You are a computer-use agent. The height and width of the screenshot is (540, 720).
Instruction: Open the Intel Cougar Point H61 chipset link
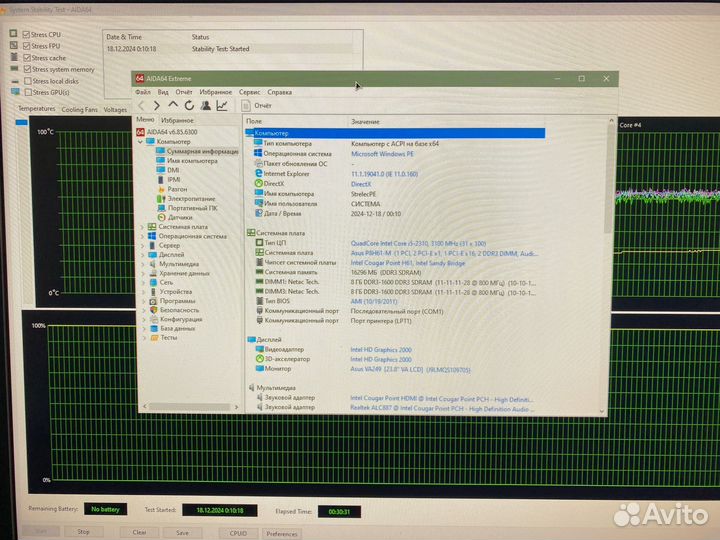point(408,263)
